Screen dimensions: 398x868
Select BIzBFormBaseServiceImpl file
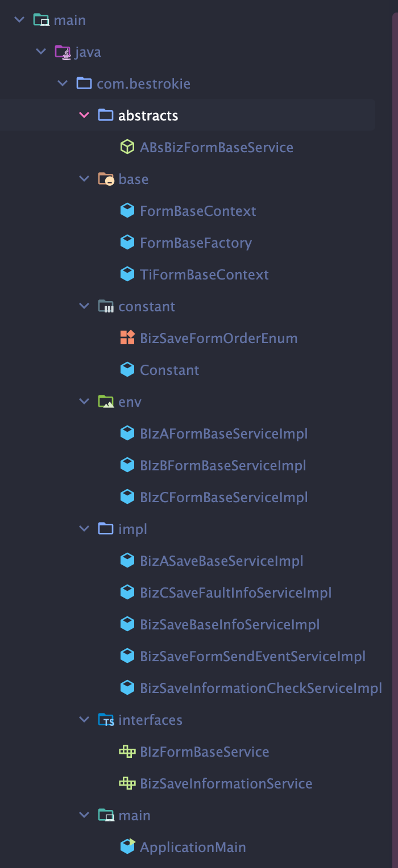tap(223, 466)
